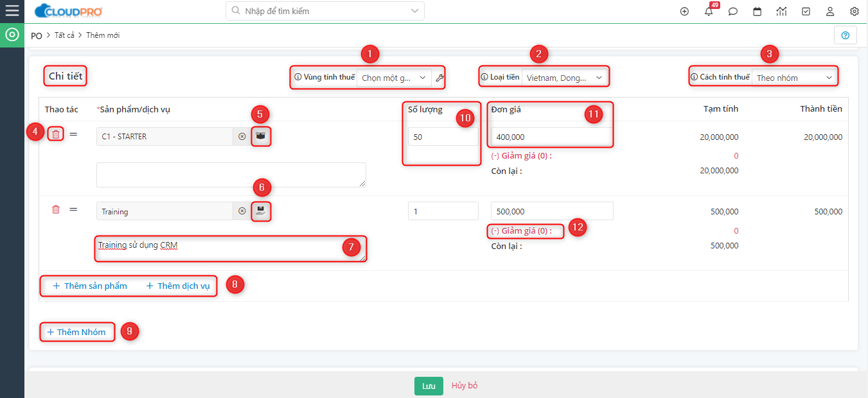Click Giảm giá link in Training row
The width and height of the screenshot is (868, 398).
click(x=521, y=230)
